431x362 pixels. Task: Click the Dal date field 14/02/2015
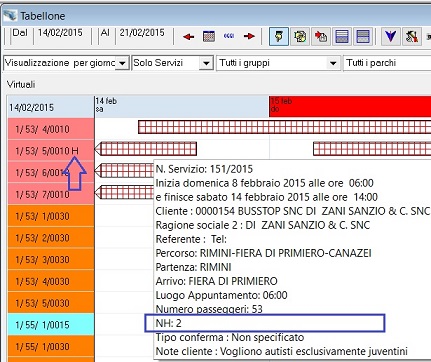60,33
